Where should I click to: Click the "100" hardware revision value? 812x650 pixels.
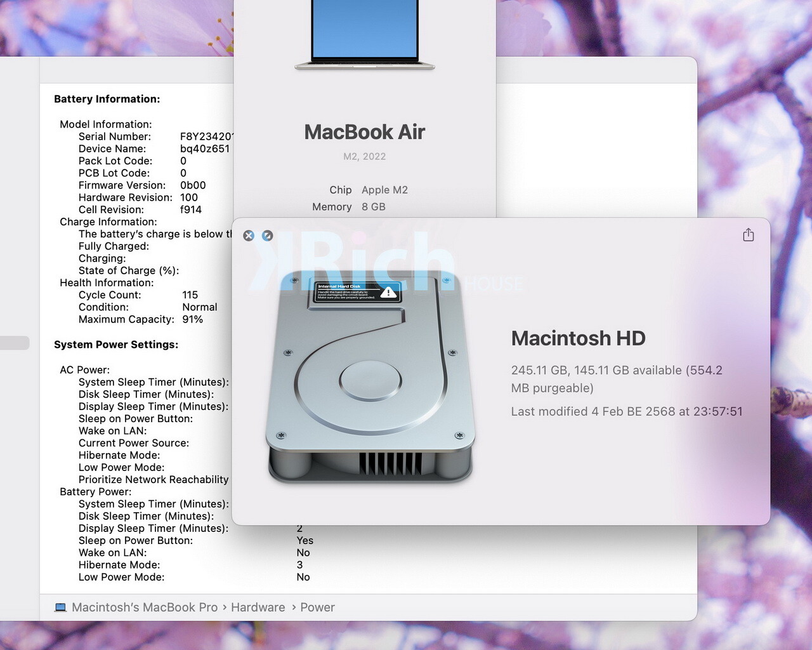tap(189, 197)
